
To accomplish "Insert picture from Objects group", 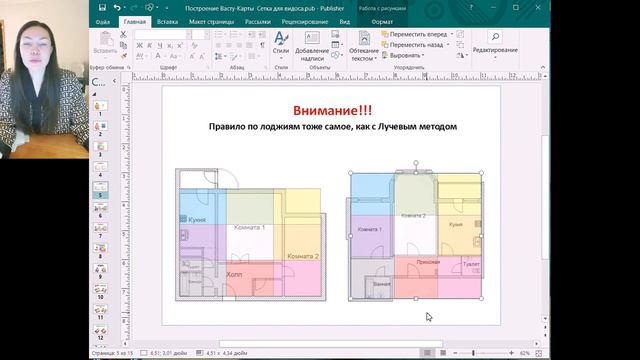I will tap(336, 34).
